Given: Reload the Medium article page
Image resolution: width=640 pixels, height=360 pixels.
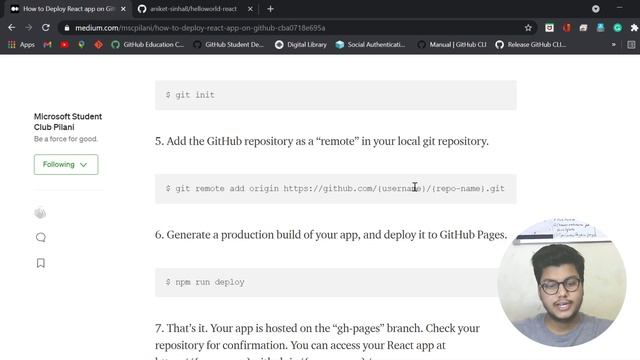Looking at the screenshot, I should click(x=46, y=28).
